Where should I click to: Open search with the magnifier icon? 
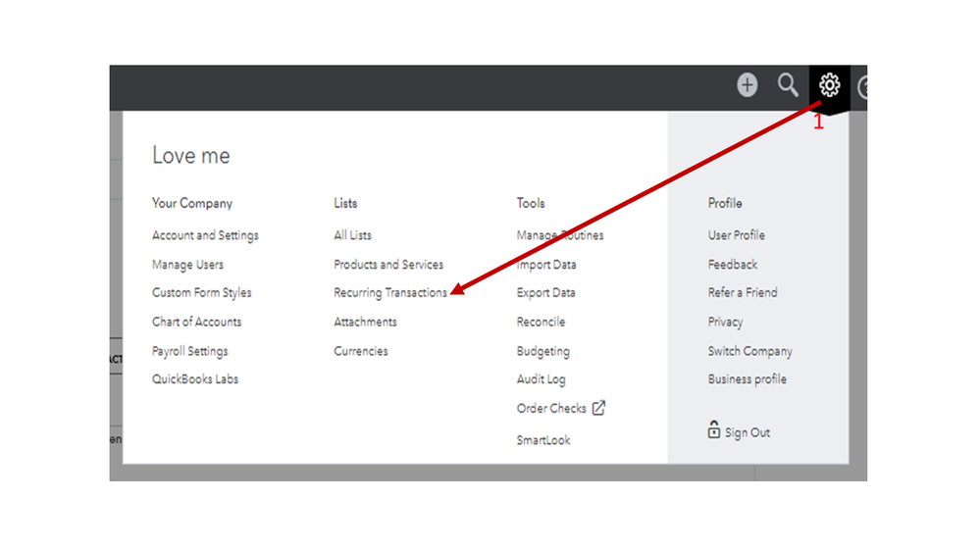pos(788,86)
